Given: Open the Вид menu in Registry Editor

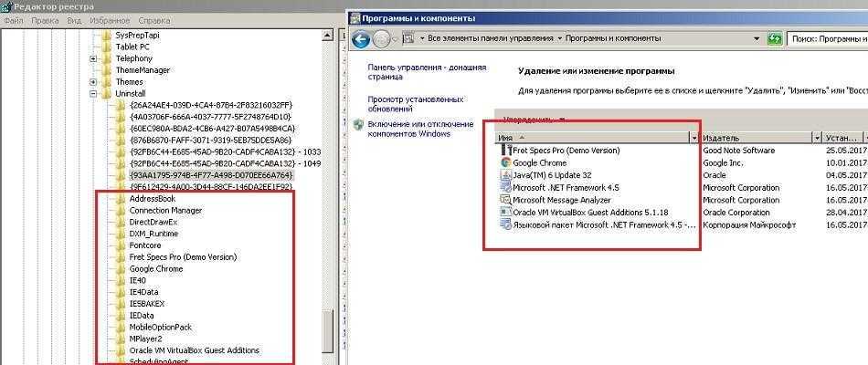Looking at the screenshot, I should click(74, 20).
